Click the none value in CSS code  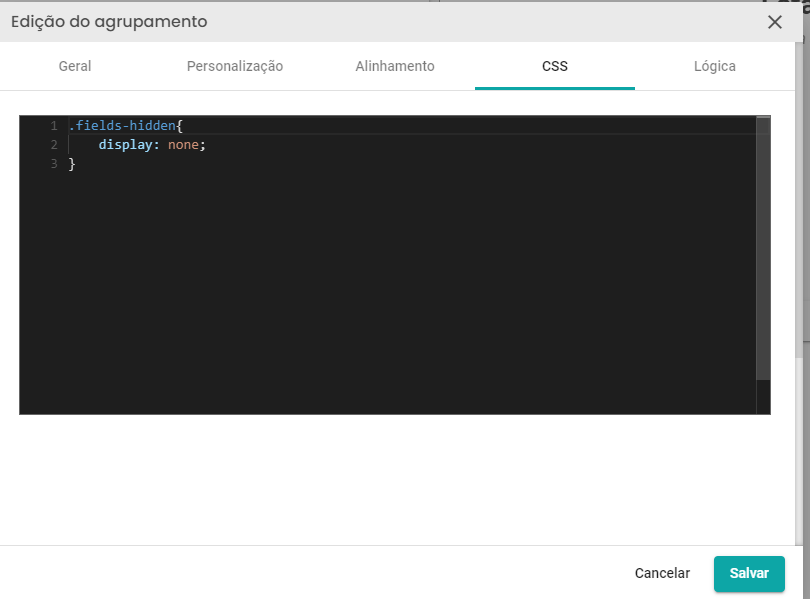click(x=183, y=145)
